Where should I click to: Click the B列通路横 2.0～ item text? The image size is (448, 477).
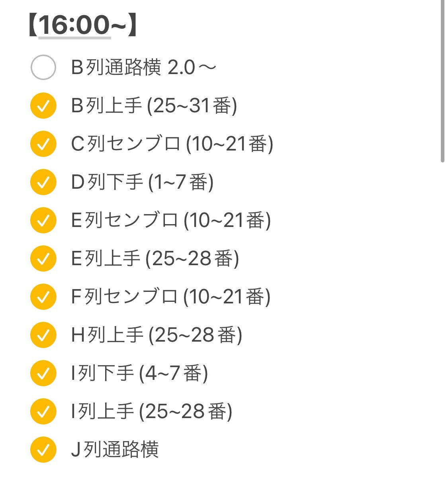point(143,67)
